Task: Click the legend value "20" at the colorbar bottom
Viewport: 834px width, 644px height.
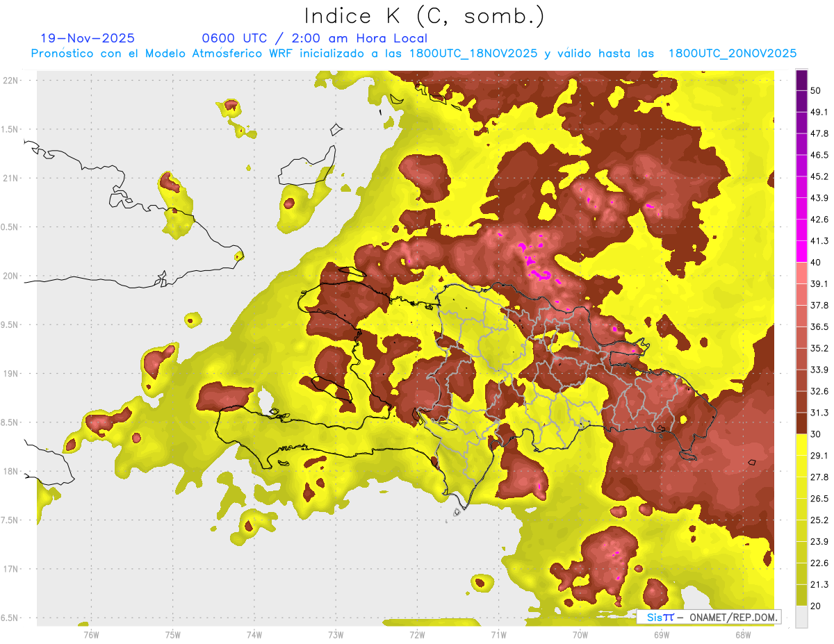Action: point(816,606)
